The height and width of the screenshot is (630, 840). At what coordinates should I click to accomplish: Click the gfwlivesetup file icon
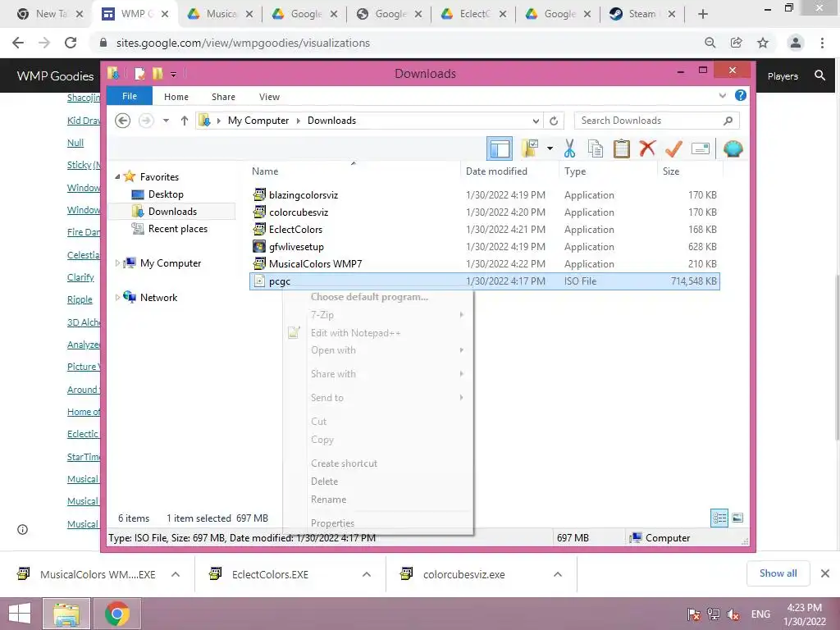click(x=259, y=246)
